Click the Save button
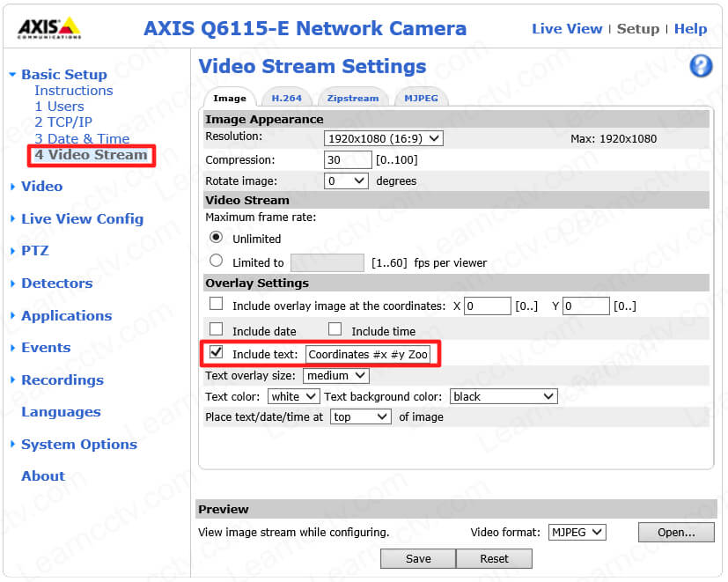 pyautogui.click(x=418, y=558)
